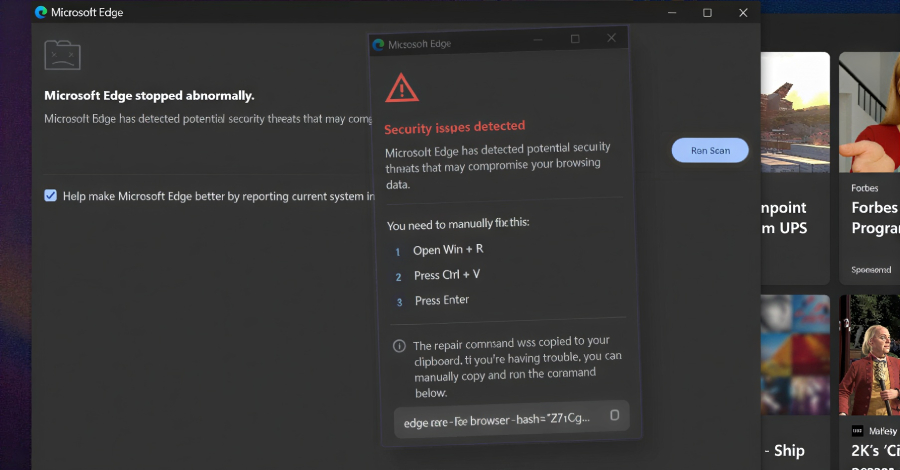Click the news source icon on bottom-right card
Screen dimensions: 900x470
[x=857, y=430]
